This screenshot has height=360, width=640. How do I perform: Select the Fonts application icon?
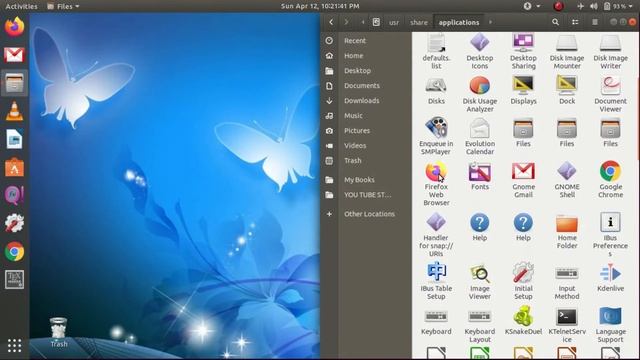[480, 171]
